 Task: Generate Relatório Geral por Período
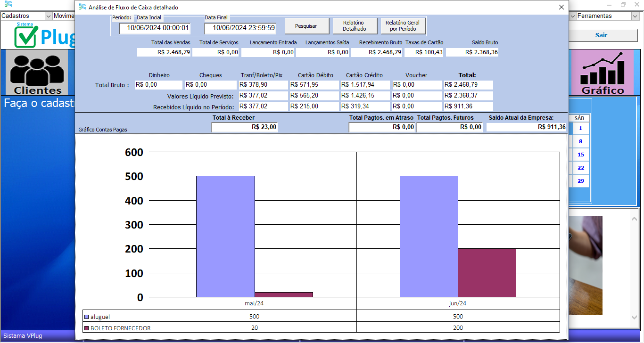point(402,26)
